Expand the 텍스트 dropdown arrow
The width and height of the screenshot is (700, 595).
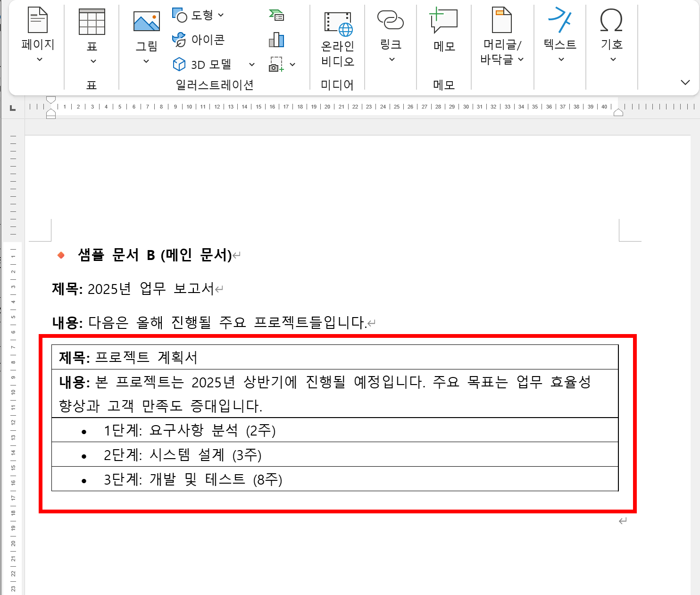click(561, 59)
